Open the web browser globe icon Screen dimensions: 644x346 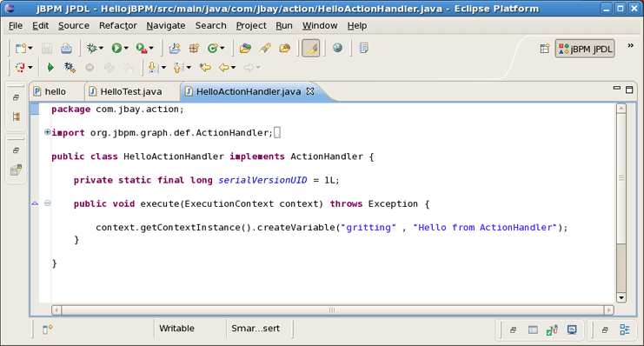(337, 48)
